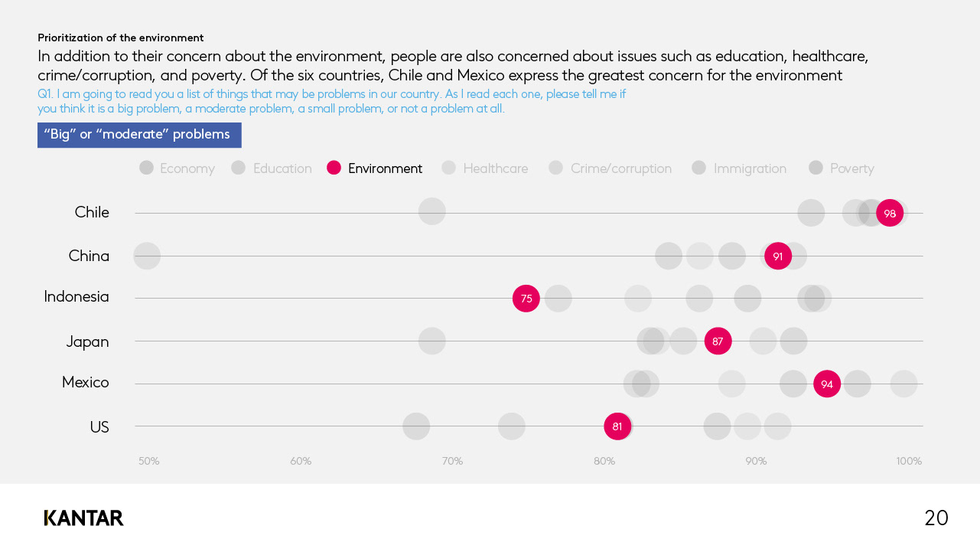The image size is (980, 552).
Task: Select Japan's environment bubble labeled 87
Action: tap(718, 341)
